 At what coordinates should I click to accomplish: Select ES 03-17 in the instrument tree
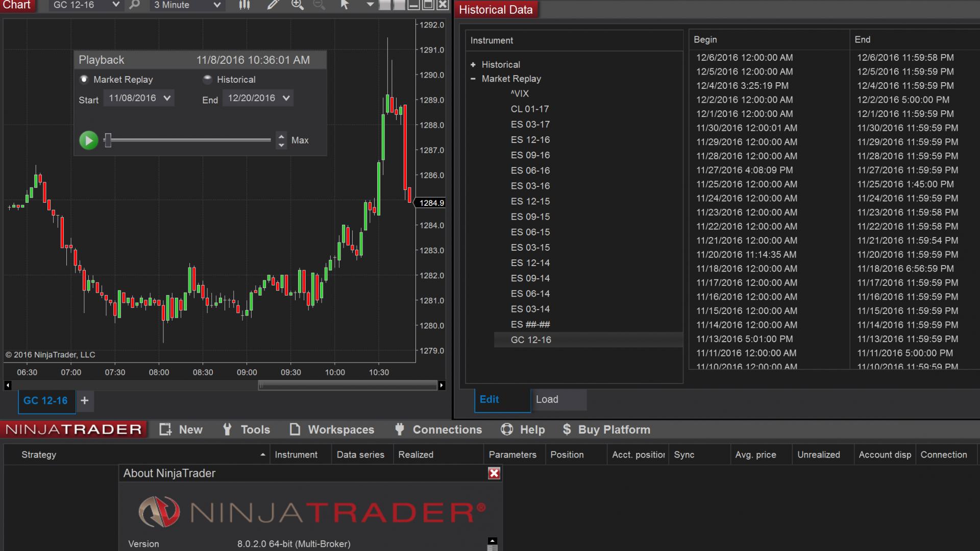(x=530, y=124)
